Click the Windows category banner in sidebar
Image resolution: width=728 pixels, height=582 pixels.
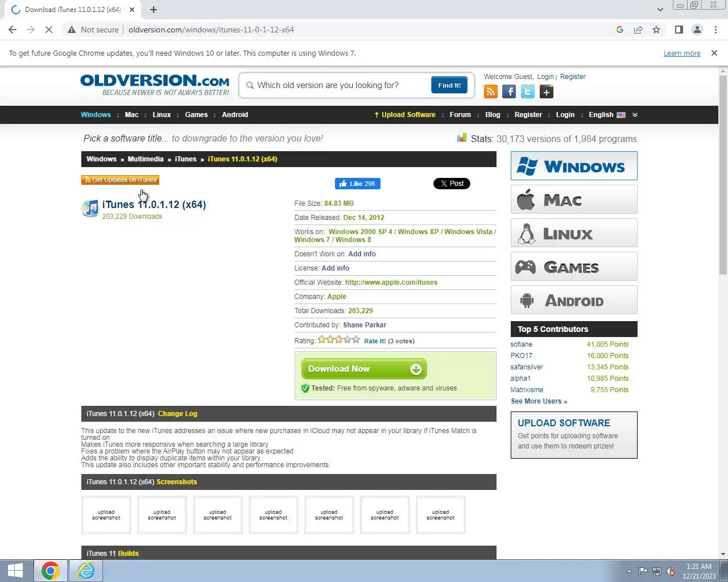[574, 166]
